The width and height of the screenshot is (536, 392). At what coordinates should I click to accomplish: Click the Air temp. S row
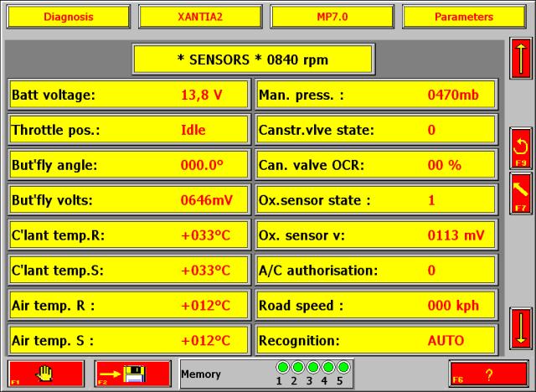point(129,340)
